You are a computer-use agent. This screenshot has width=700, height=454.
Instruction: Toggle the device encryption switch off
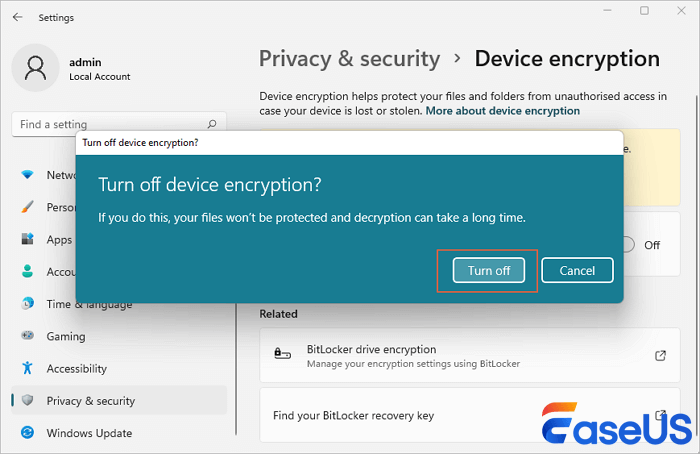click(x=628, y=244)
